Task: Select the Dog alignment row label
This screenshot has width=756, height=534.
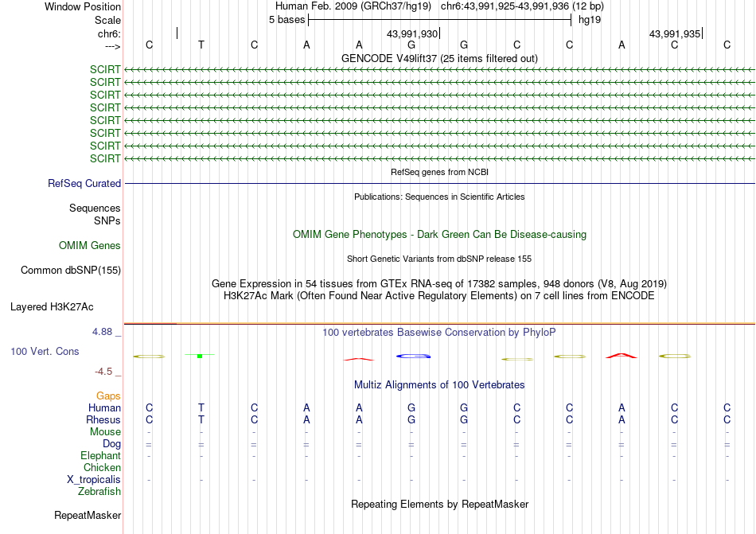Action: tap(111, 444)
